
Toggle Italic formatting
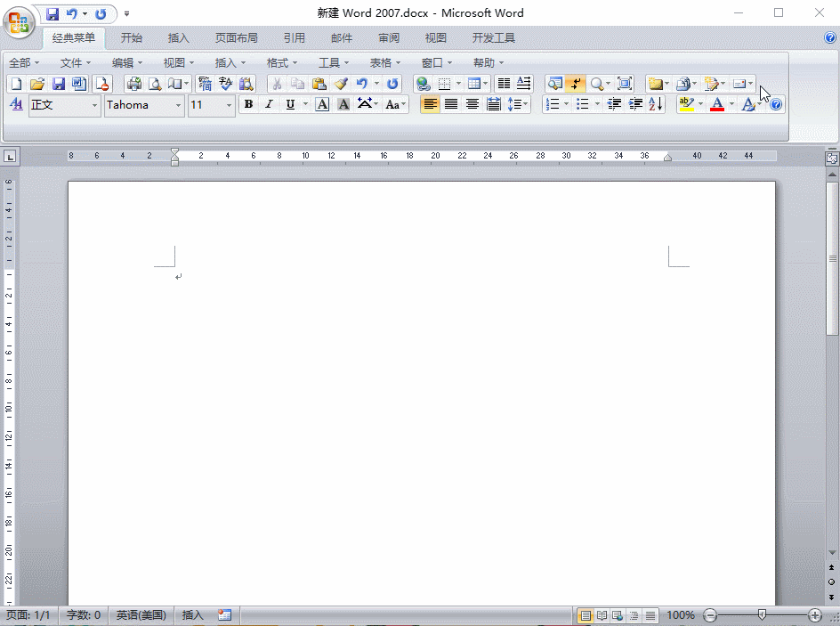pos(269,104)
